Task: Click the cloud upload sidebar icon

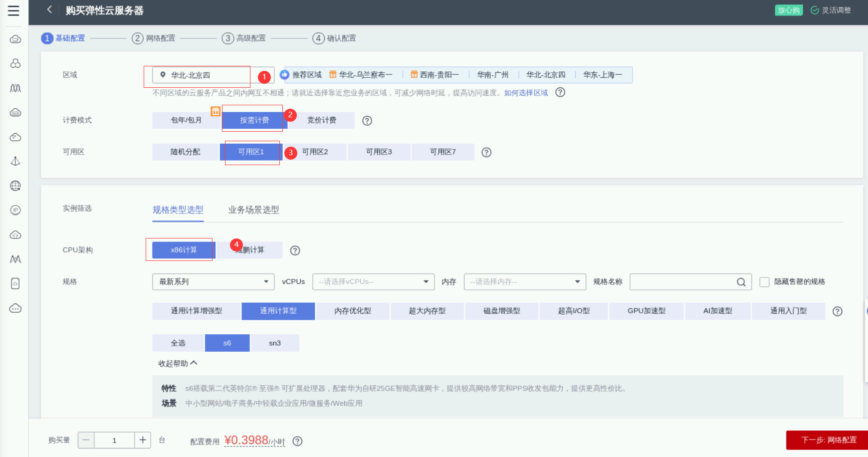Action: point(15,234)
